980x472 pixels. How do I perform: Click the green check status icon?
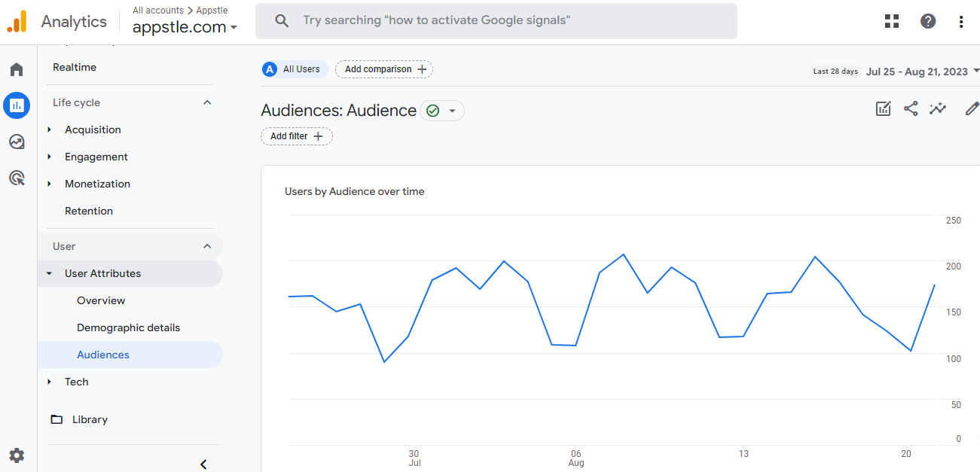pyautogui.click(x=432, y=111)
